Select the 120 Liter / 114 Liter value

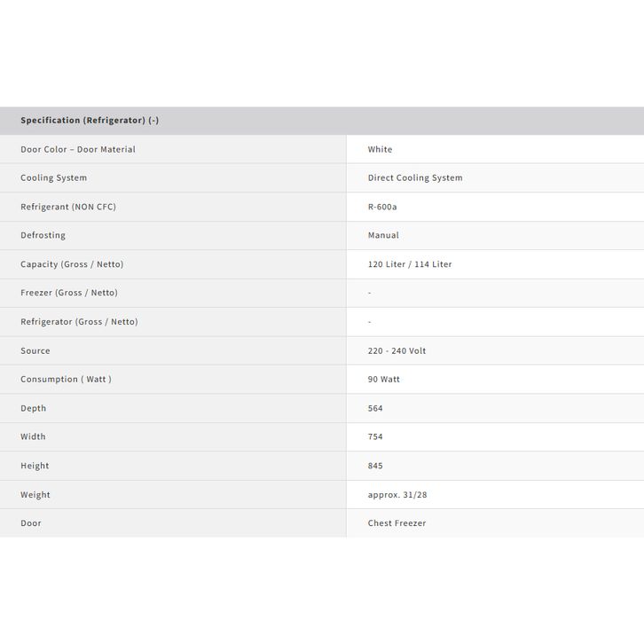(x=410, y=264)
